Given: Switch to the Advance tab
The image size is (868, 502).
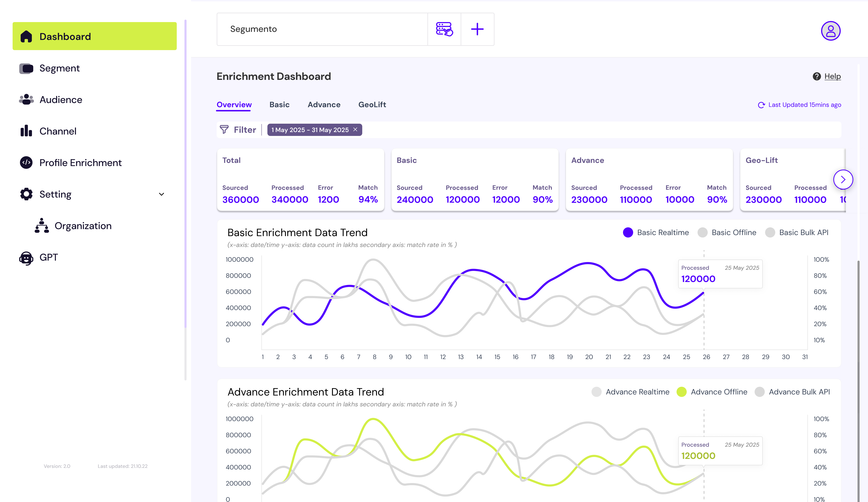Looking at the screenshot, I should pyautogui.click(x=324, y=105).
